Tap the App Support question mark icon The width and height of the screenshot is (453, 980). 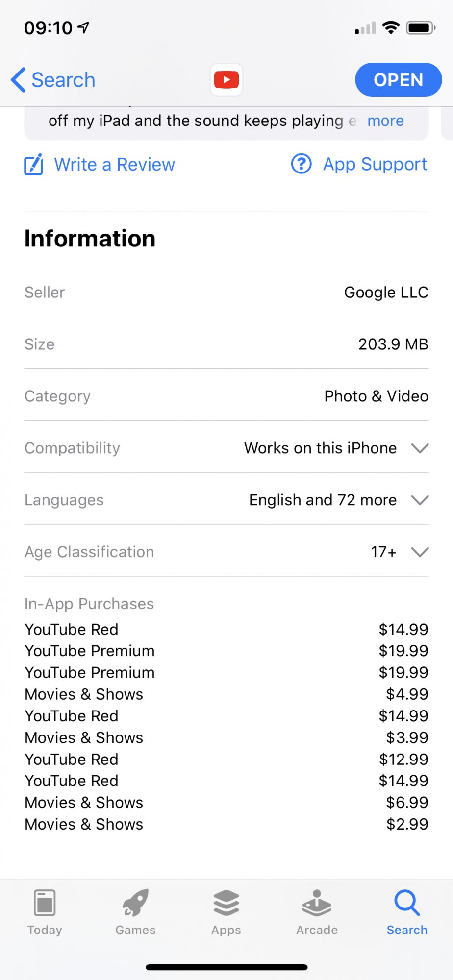coord(302,164)
